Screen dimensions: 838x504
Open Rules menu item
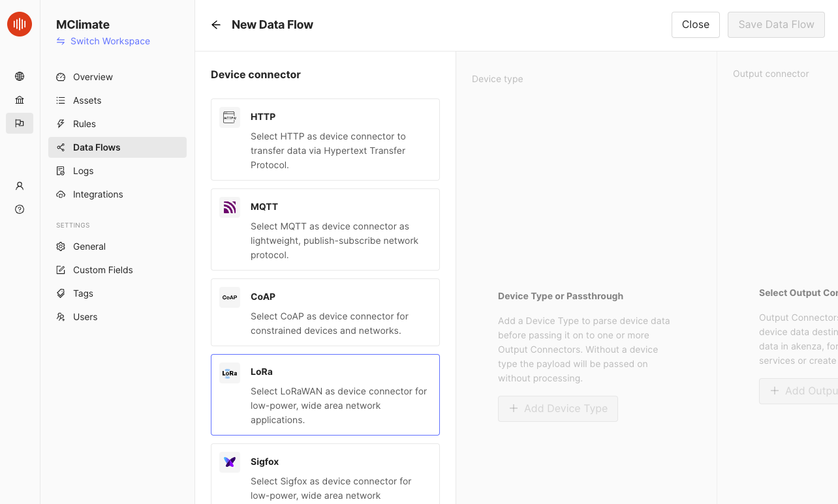point(117,124)
